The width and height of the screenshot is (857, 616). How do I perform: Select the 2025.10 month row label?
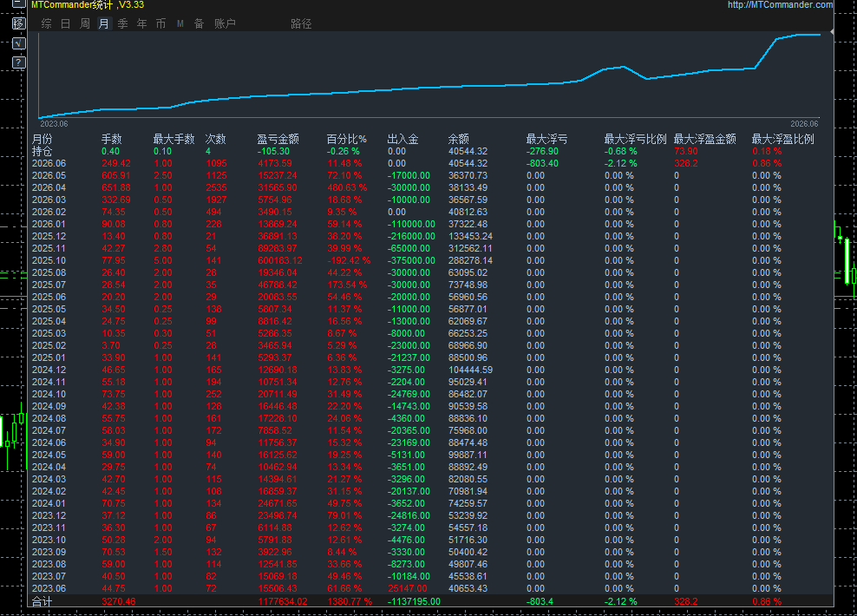click(x=49, y=261)
